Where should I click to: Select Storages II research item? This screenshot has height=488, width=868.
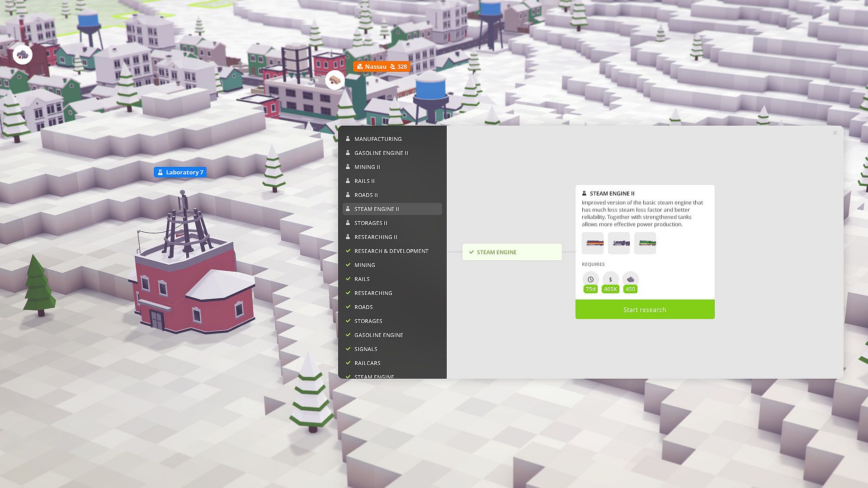click(371, 223)
